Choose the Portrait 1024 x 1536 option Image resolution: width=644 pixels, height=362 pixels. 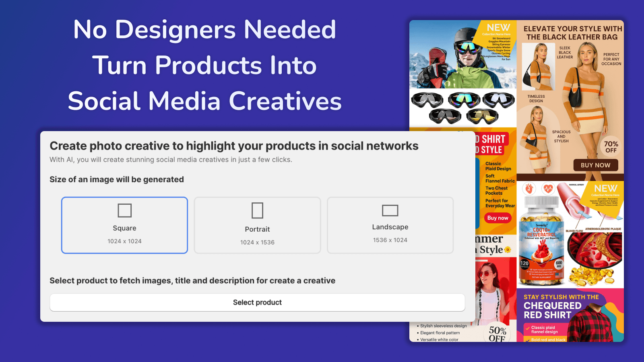pos(257,225)
